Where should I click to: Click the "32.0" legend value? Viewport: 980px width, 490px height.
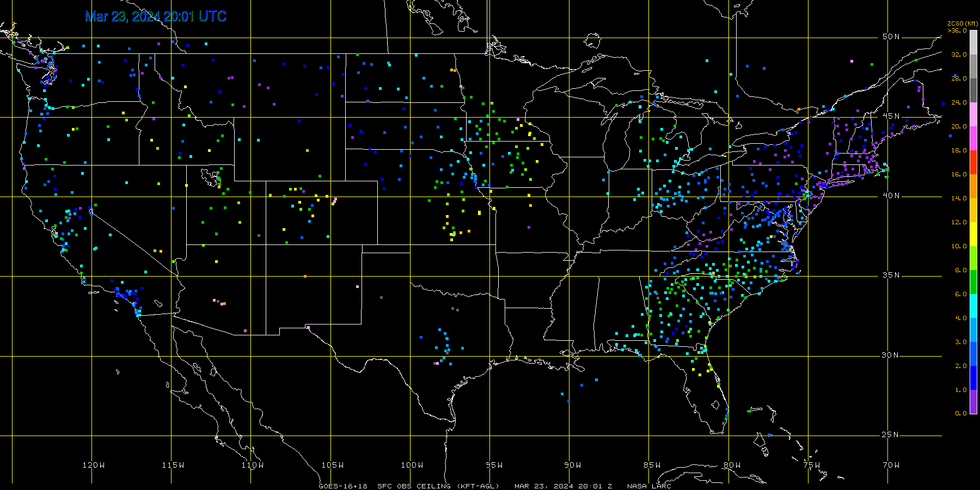coord(959,54)
